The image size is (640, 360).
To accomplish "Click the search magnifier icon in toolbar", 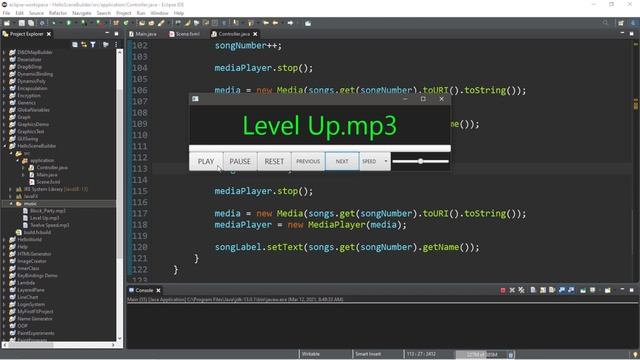I will [606, 23].
